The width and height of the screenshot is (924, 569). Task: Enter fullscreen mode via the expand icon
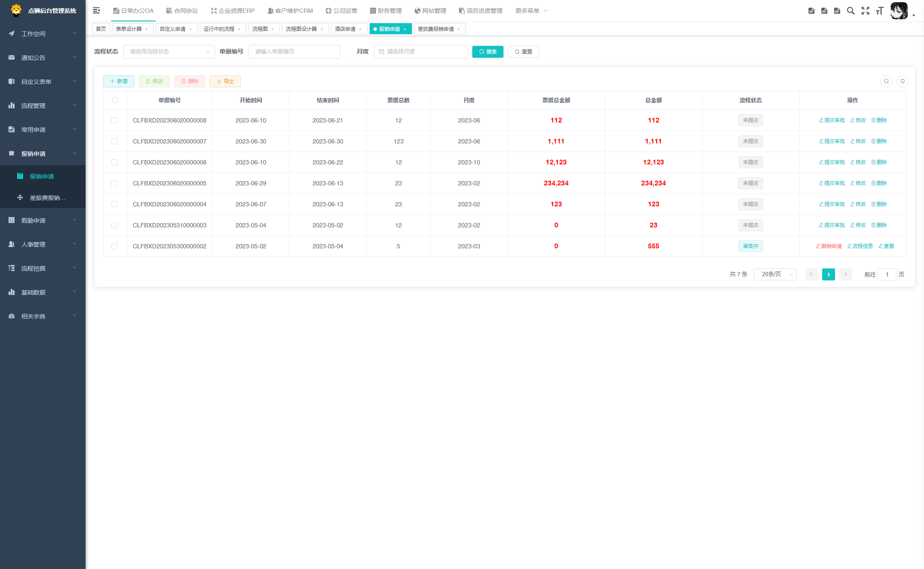pyautogui.click(x=865, y=11)
